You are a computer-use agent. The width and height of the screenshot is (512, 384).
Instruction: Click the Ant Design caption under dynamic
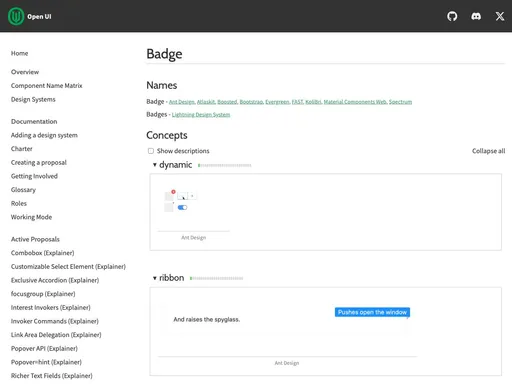tap(194, 238)
